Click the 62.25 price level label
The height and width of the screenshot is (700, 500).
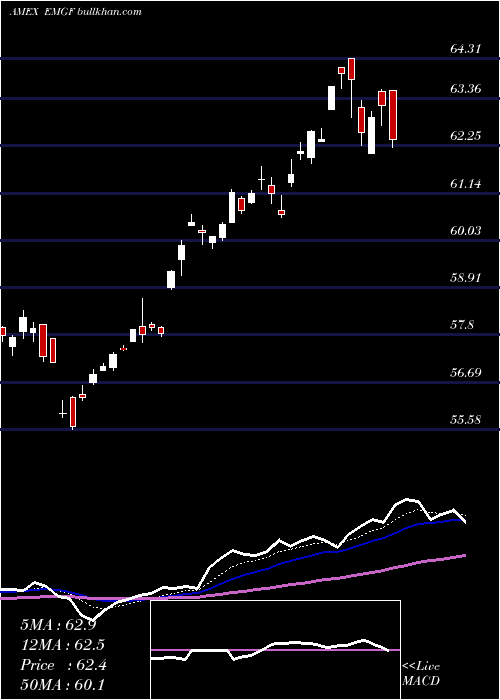pyautogui.click(x=466, y=135)
